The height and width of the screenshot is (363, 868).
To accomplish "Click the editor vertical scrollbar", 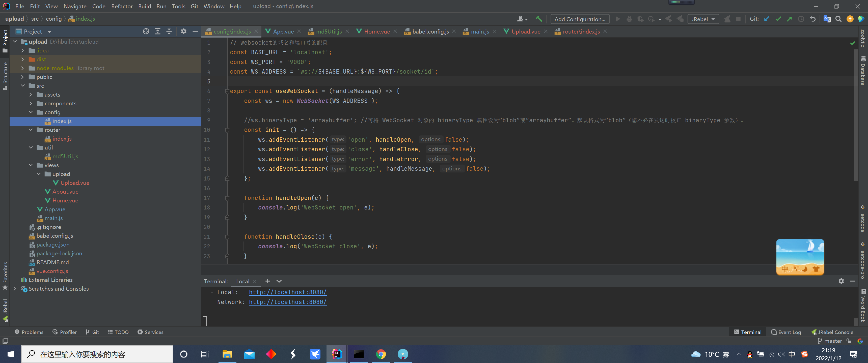I will [856, 114].
